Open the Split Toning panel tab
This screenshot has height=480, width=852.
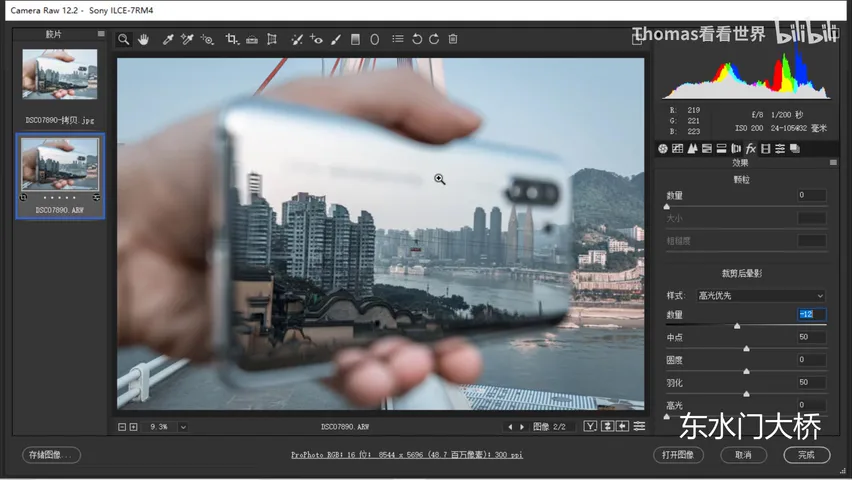(721, 148)
